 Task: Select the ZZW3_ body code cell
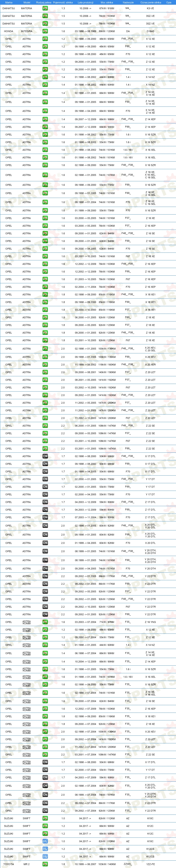[x=128, y=864]
